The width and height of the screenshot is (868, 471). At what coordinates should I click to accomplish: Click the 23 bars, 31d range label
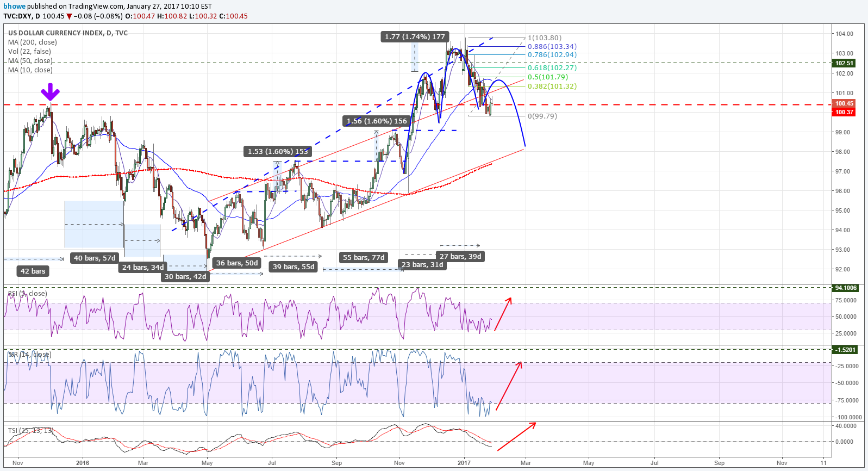point(422,264)
